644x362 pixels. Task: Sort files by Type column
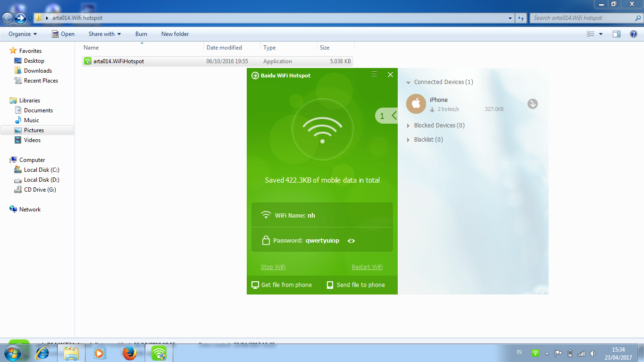[x=289, y=48]
